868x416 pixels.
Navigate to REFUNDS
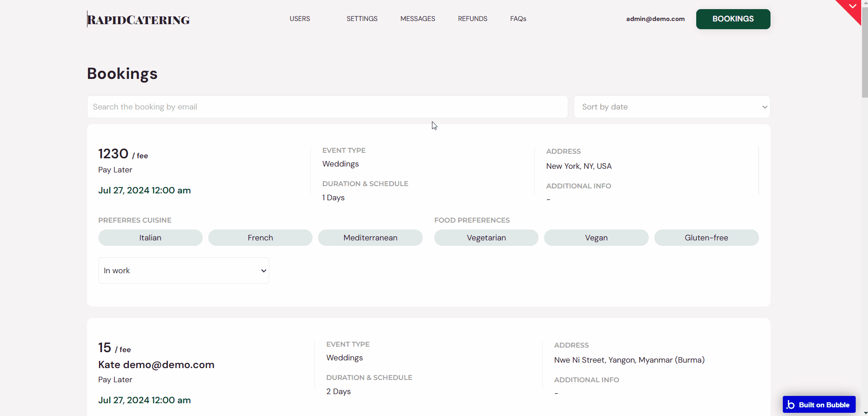pos(473,19)
